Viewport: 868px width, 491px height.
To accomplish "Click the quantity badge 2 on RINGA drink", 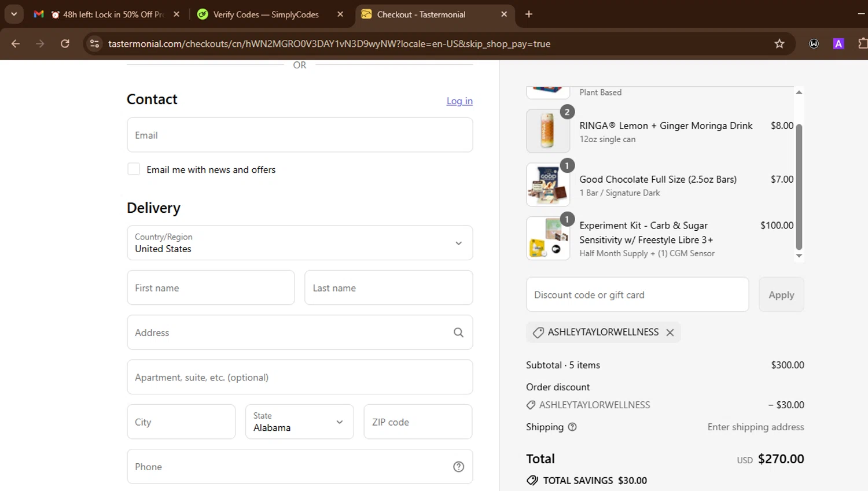I will (567, 112).
